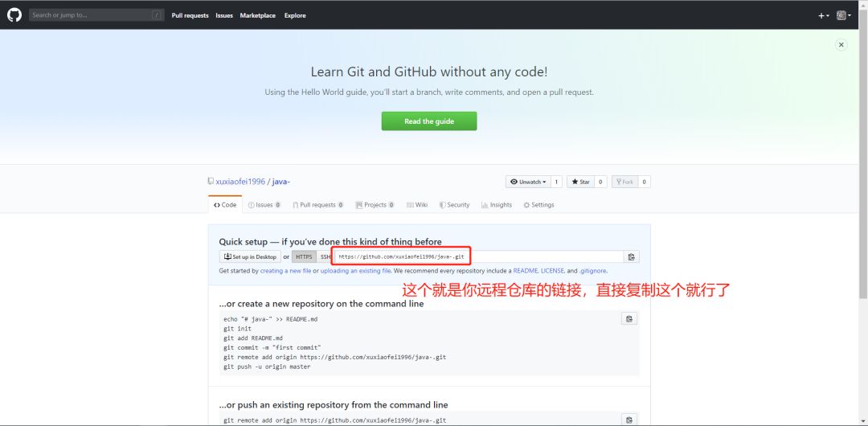Screen dimensions: 868x426
Task: Open the user avatar menu dropdown
Action: (x=844, y=15)
